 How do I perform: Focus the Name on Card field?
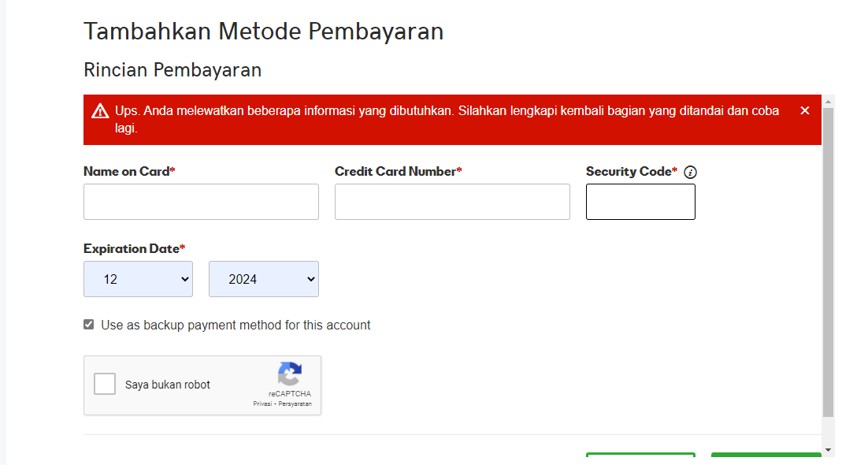(x=201, y=202)
